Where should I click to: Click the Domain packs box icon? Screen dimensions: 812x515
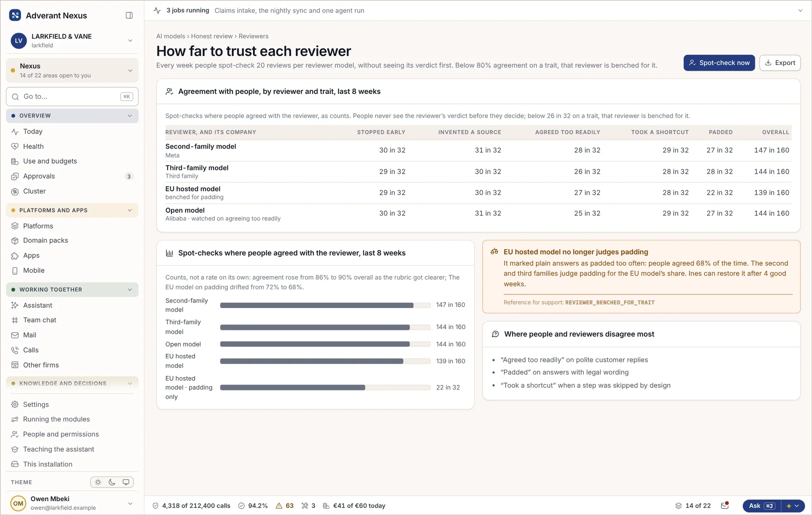pyautogui.click(x=15, y=241)
